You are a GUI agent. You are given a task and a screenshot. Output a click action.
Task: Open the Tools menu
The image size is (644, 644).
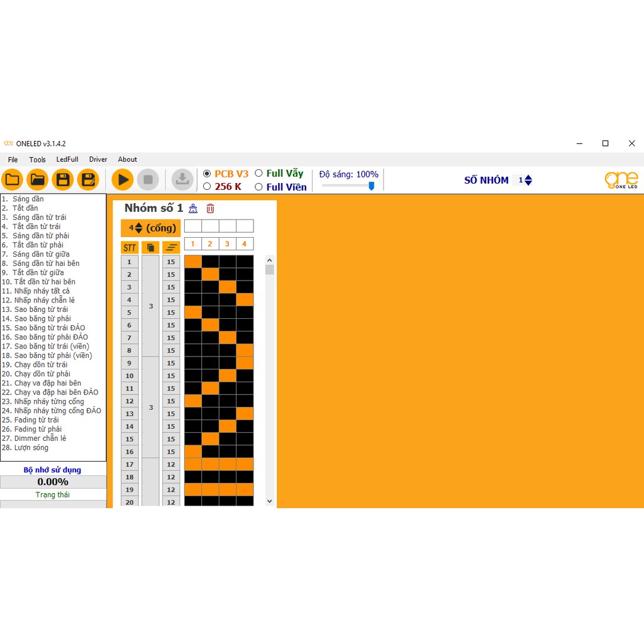tap(37, 159)
